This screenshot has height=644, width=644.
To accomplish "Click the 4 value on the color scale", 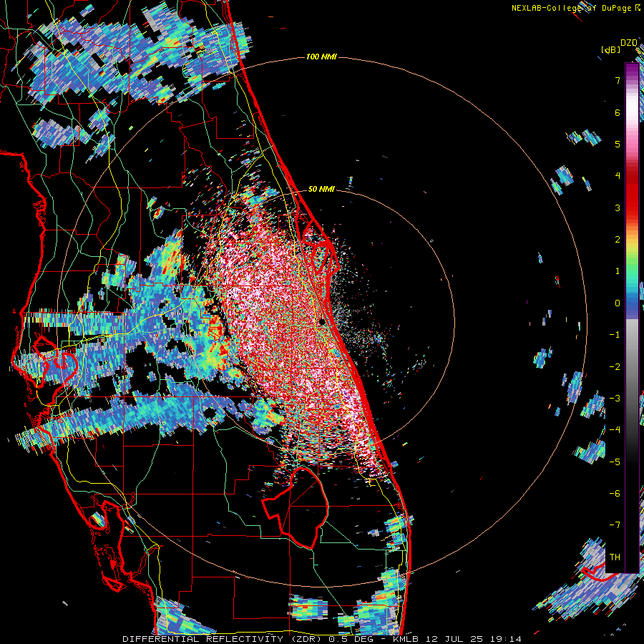I will pos(618,176).
